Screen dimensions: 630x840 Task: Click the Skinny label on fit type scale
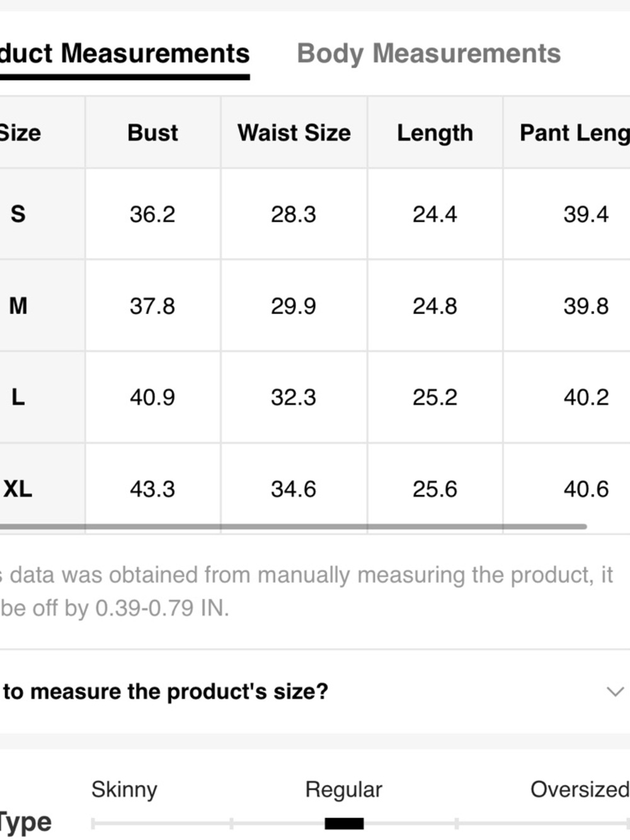tap(124, 790)
